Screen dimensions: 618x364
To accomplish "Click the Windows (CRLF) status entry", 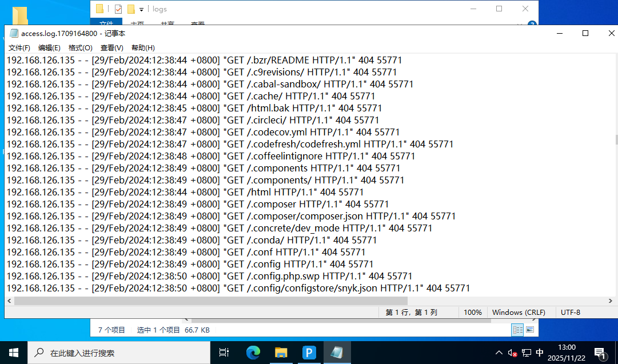I will 519,312.
